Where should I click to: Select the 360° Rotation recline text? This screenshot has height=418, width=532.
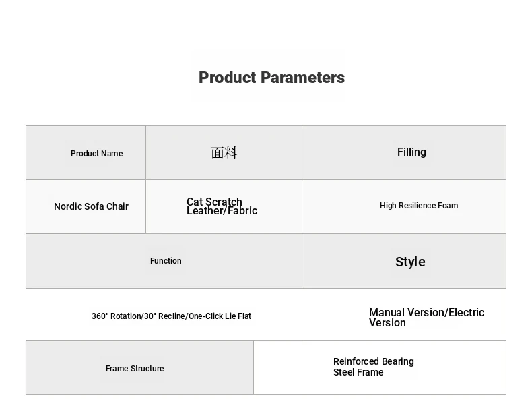click(171, 316)
